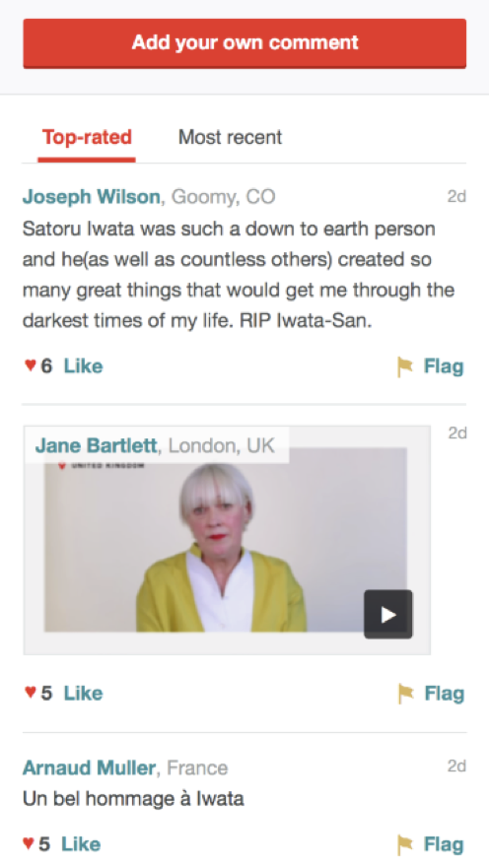Switch to the Most recent tab
This screenshot has width=489, height=868.
pyautogui.click(x=230, y=137)
